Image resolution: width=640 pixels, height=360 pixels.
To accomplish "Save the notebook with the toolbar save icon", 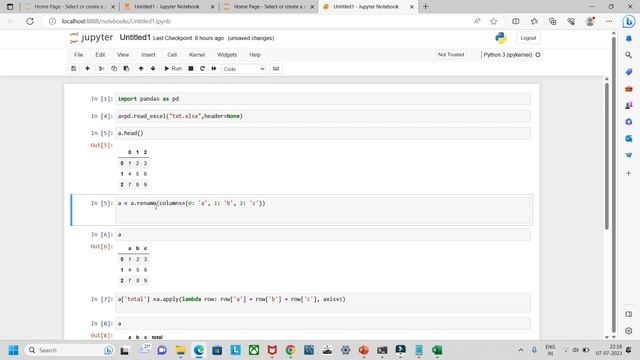I will [73, 69].
